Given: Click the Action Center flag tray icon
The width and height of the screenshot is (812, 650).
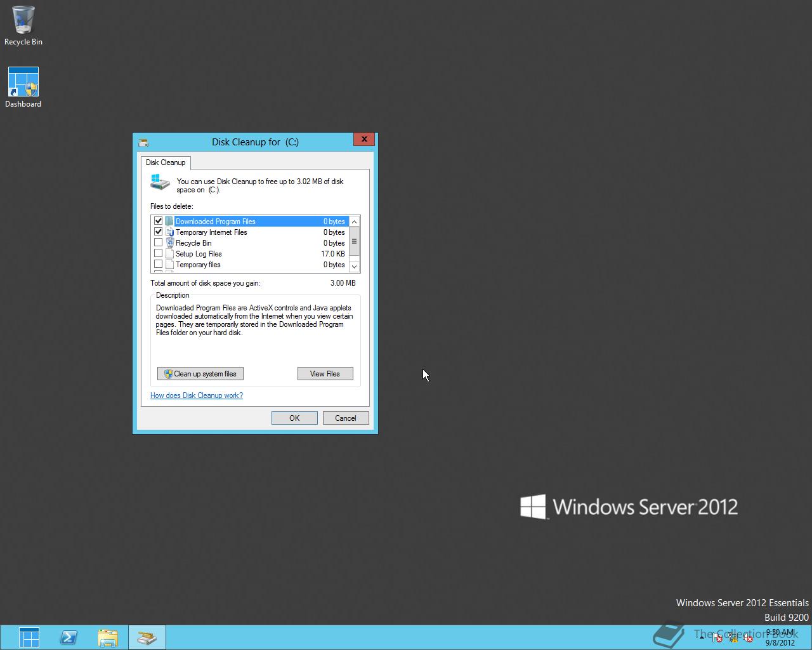Looking at the screenshot, I should click(x=717, y=637).
